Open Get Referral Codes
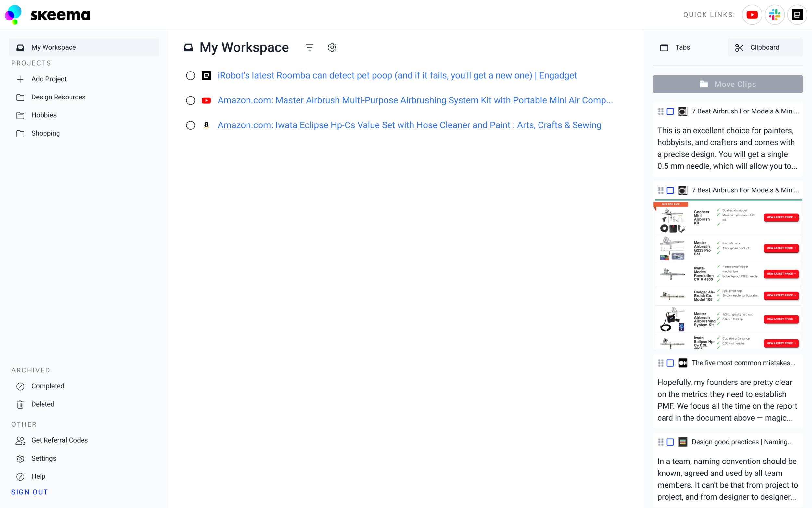The image size is (812, 508). point(84,440)
